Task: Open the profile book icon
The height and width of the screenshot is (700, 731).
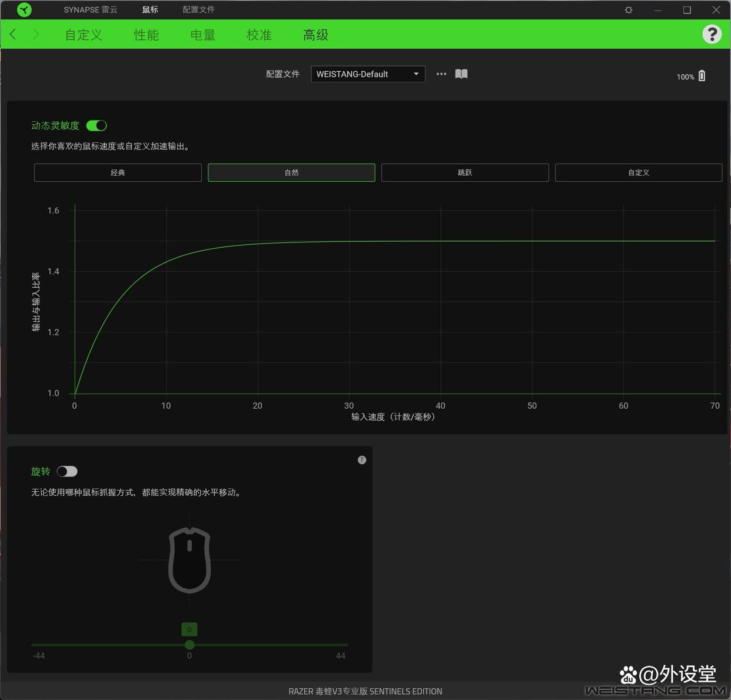Action: [461, 74]
